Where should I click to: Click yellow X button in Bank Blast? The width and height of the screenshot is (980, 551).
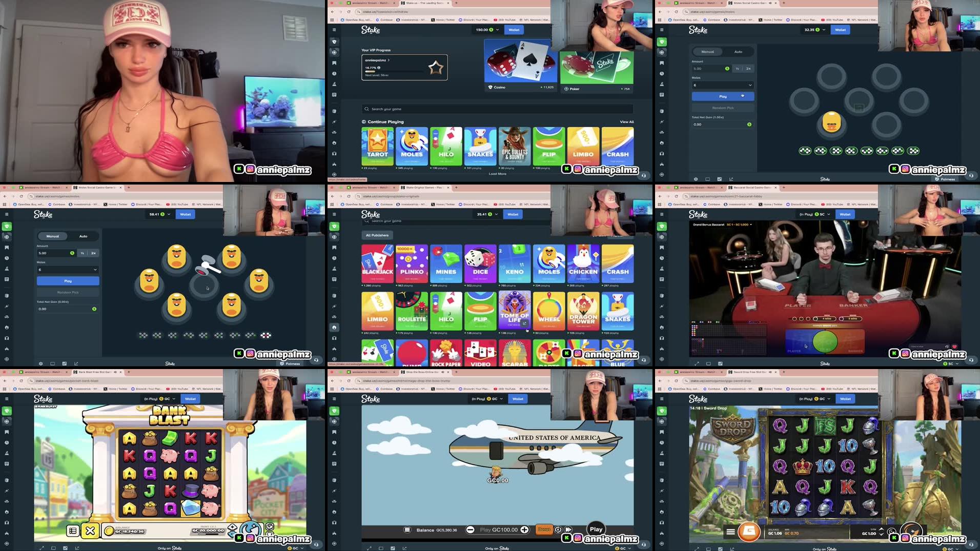pyautogui.click(x=90, y=531)
